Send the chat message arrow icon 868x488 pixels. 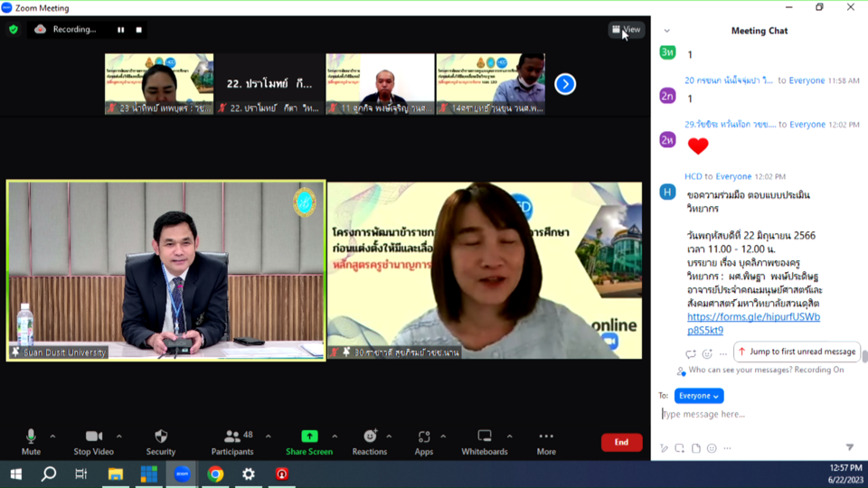pos(850,447)
